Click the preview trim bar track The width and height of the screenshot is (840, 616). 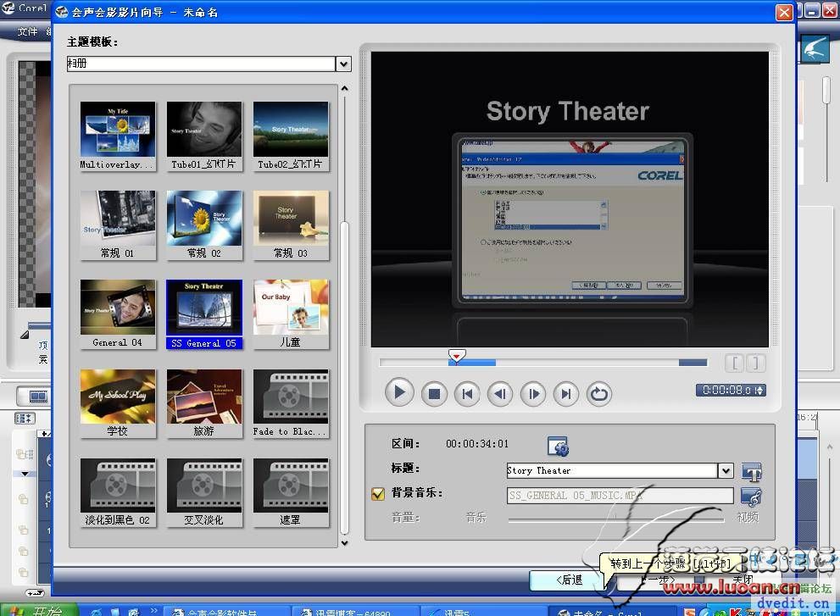(x=542, y=363)
